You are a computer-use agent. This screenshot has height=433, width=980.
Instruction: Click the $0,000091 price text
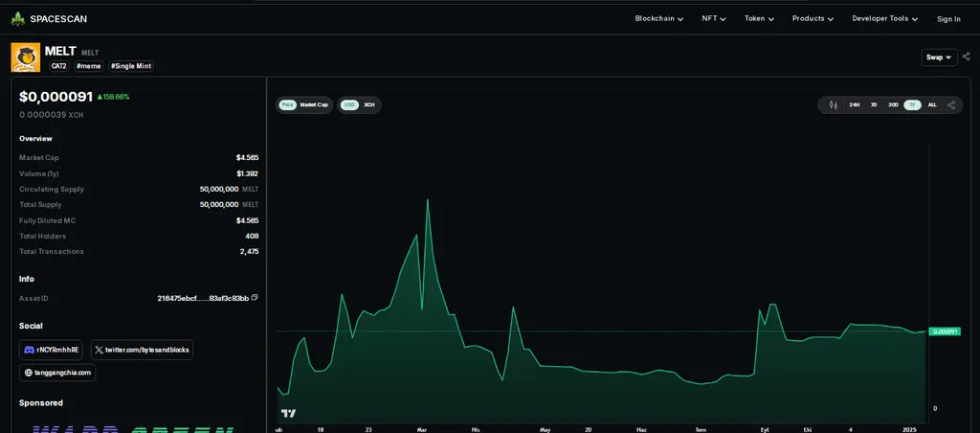[56, 97]
